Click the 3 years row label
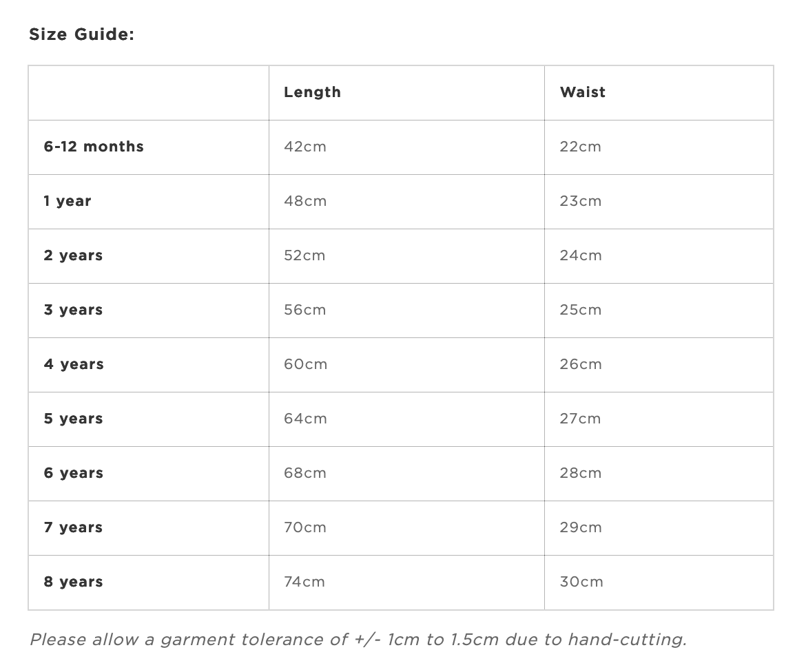The height and width of the screenshot is (672, 806). pyautogui.click(x=73, y=310)
